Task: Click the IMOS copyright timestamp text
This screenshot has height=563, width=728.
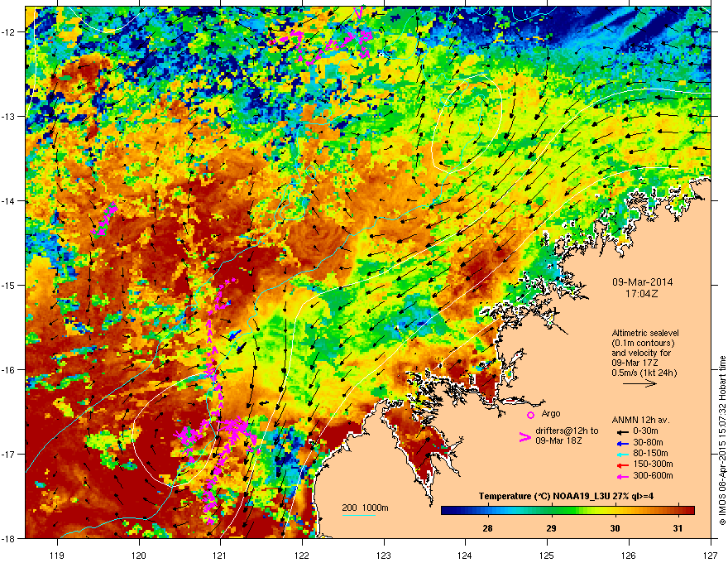Action: pyautogui.click(x=722, y=441)
